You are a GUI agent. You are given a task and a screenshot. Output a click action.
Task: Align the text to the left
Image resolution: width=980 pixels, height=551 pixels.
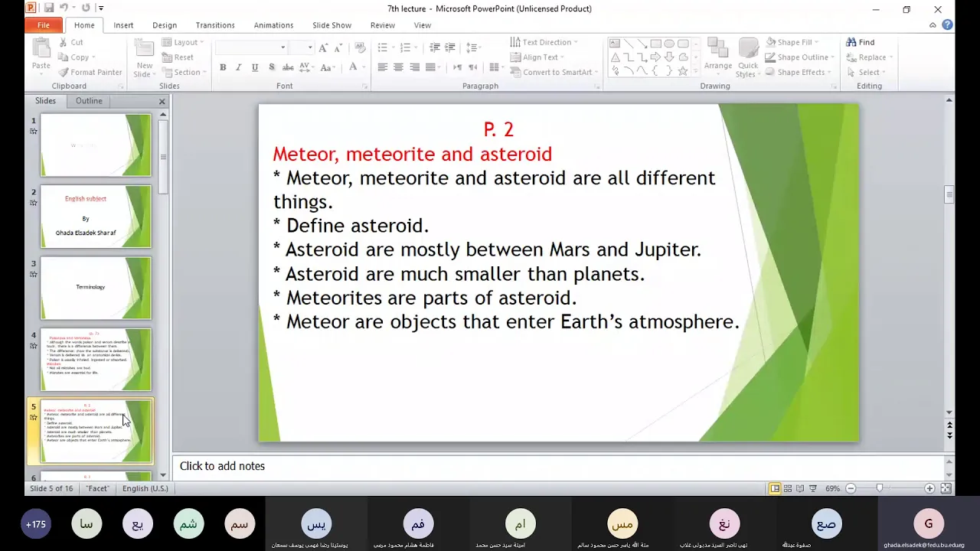click(382, 67)
